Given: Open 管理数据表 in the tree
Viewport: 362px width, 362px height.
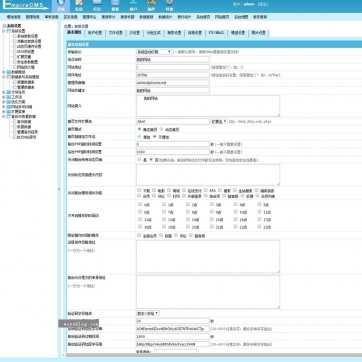Looking at the screenshot, I should (26, 87).
